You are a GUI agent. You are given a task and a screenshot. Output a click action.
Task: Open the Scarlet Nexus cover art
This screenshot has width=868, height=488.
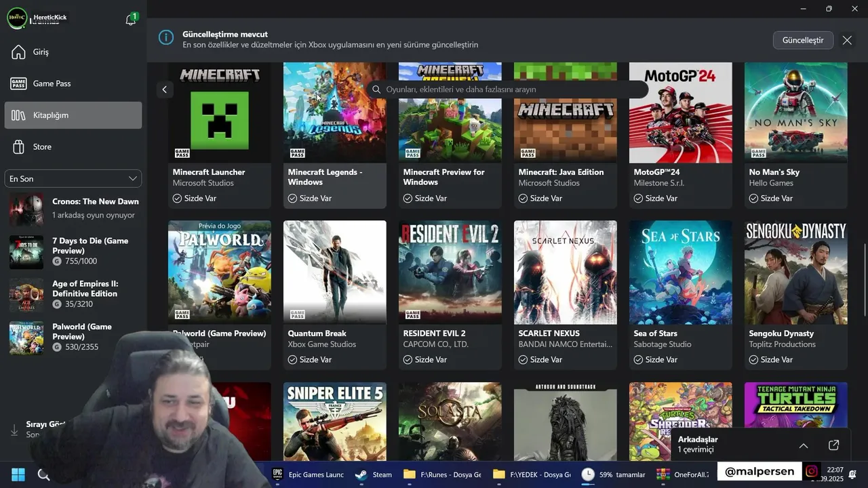(x=566, y=272)
